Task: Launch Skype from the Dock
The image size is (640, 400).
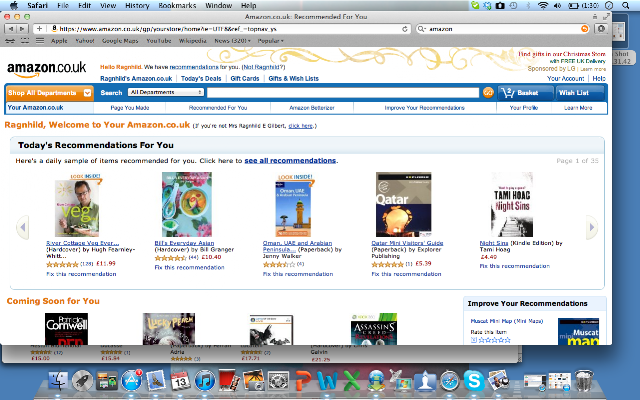Action: click(x=473, y=380)
